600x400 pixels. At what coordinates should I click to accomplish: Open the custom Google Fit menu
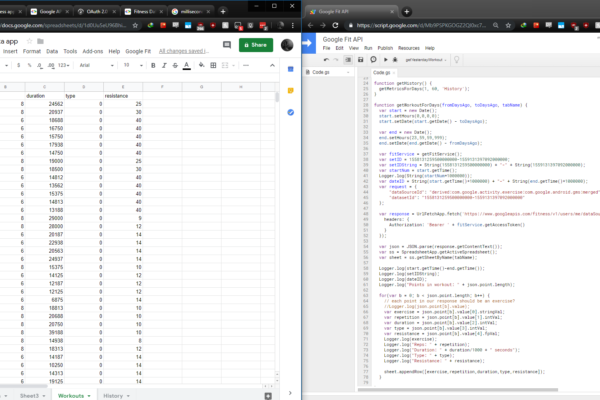click(x=138, y=51)
